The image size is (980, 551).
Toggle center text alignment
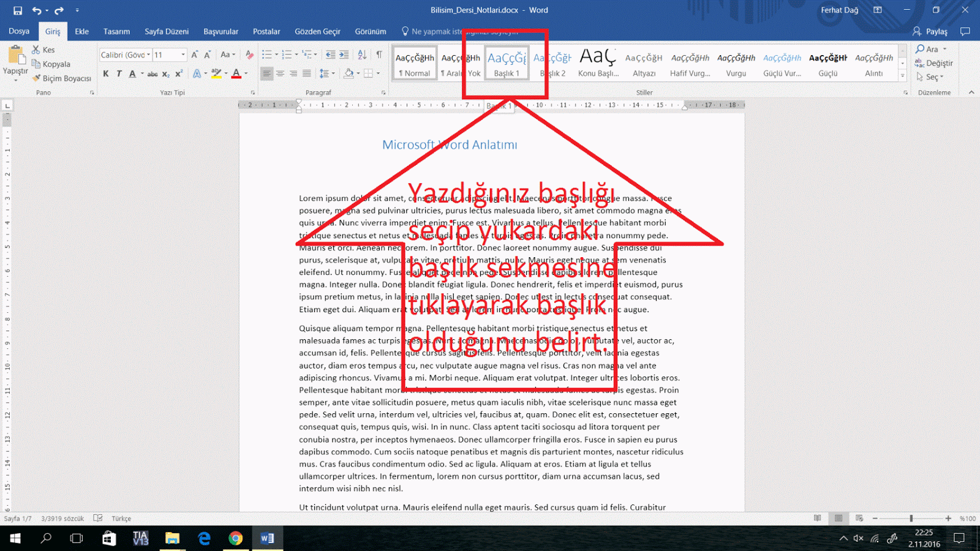281,73
